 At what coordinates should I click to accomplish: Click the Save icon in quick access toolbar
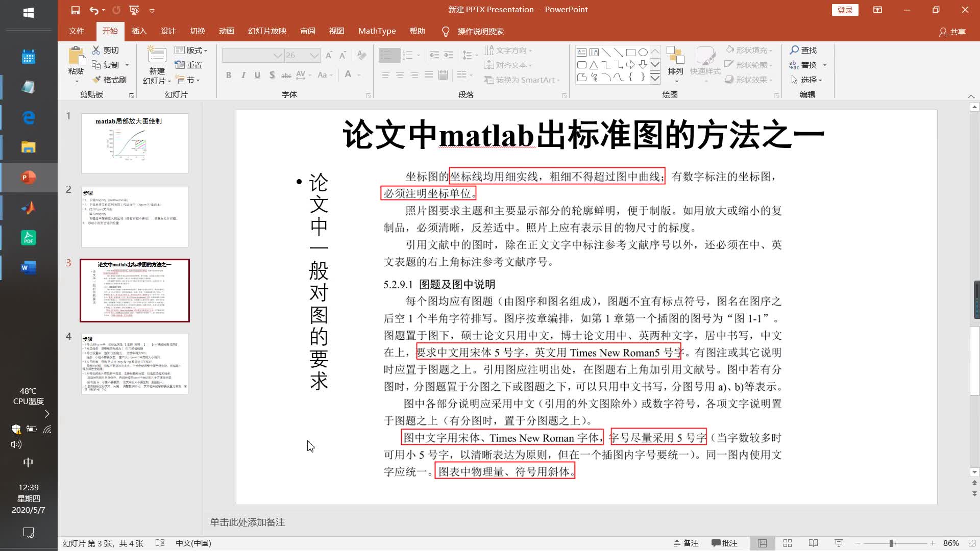tap(75, 10)
